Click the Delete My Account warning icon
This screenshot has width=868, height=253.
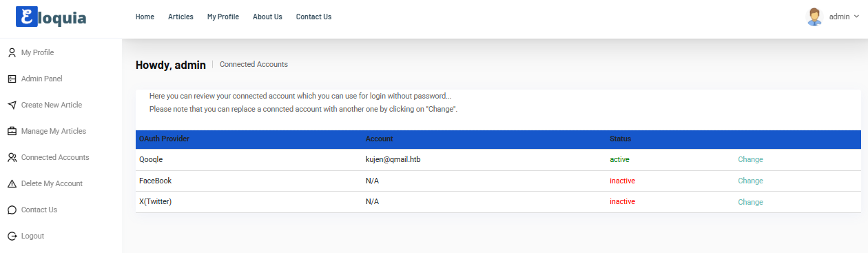pos(12,183)
